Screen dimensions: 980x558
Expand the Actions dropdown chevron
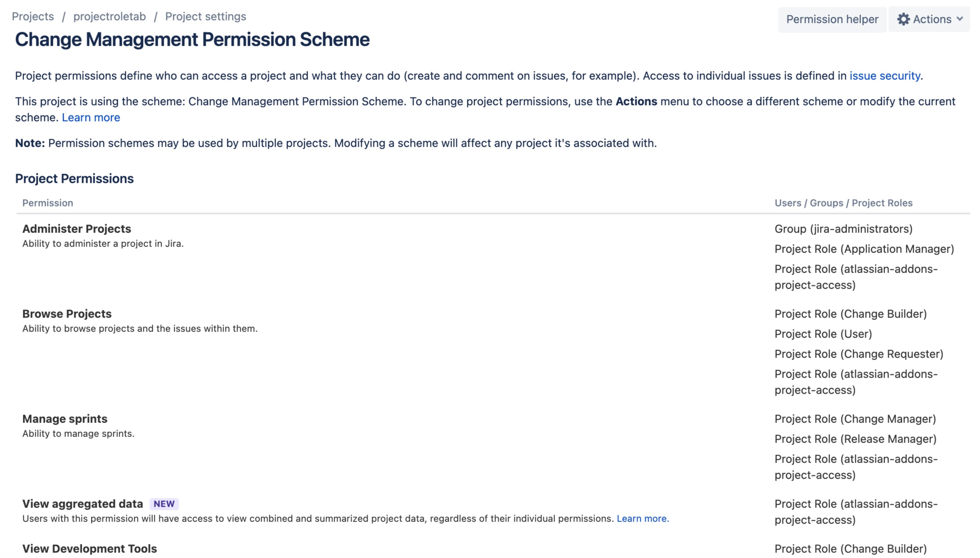pyautogui.click(x=960, y=19)
